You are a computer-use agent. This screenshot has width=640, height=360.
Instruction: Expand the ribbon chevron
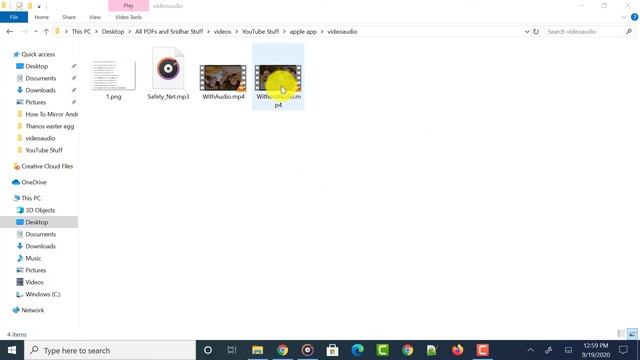[624, 17]
